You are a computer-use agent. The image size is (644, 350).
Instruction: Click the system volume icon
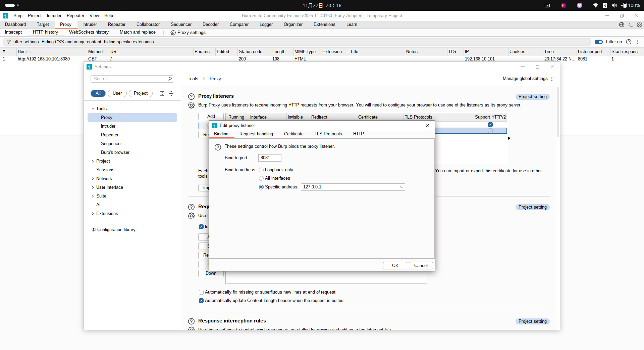[614, 5]
